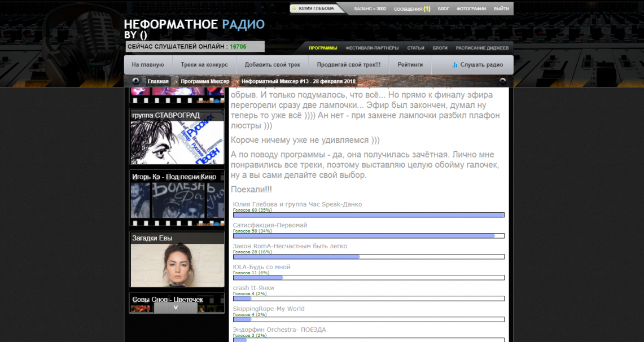Open the Рейтинги menu item

click(410, 65)
